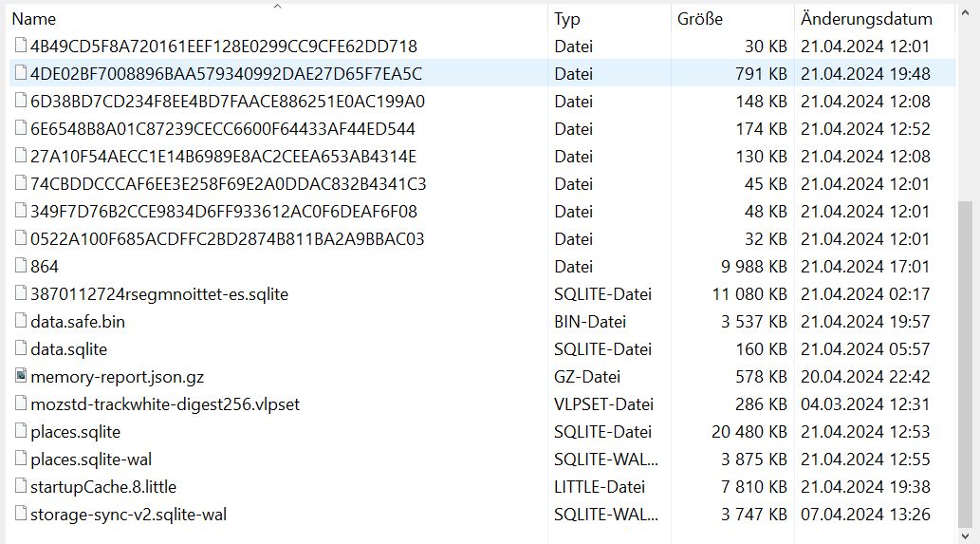Image resolution: width=980 pixels, height=544 pixels.
Task: Click the mozstd-trackwhite-digest256.vlpset file icon
Action: pyautogui.click(x=21, y=403)
